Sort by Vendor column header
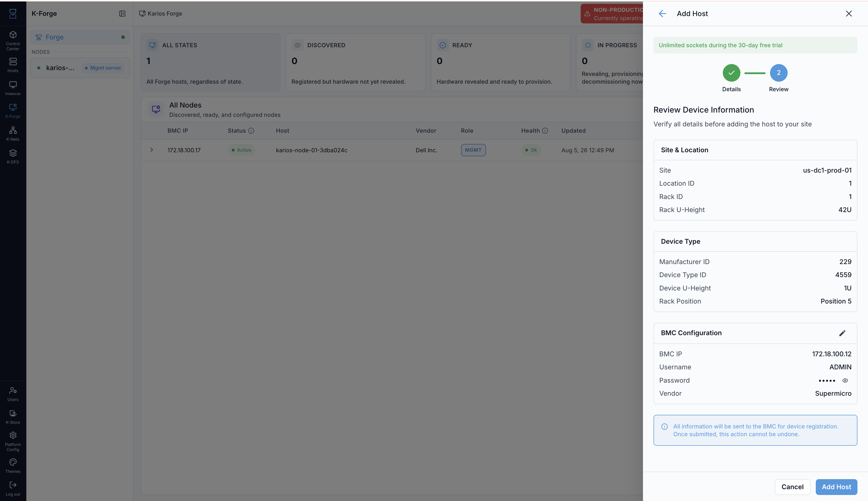 (426, 130)
